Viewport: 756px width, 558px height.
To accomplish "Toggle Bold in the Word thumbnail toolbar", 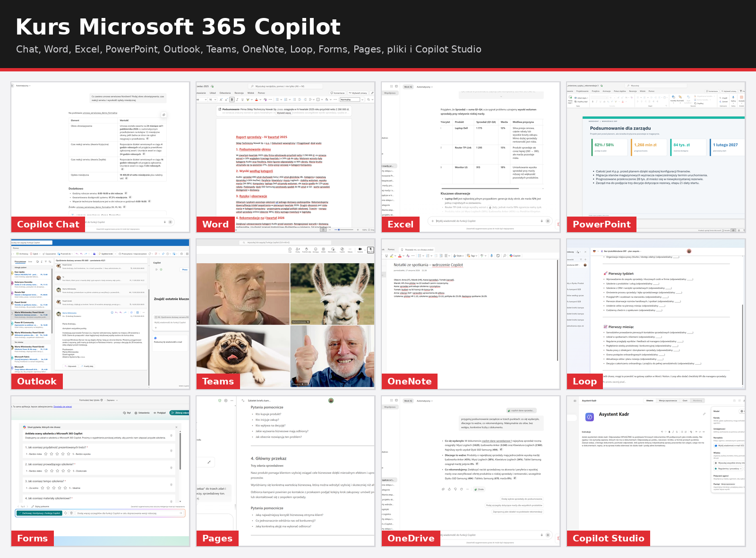I will tap(232, 100).
